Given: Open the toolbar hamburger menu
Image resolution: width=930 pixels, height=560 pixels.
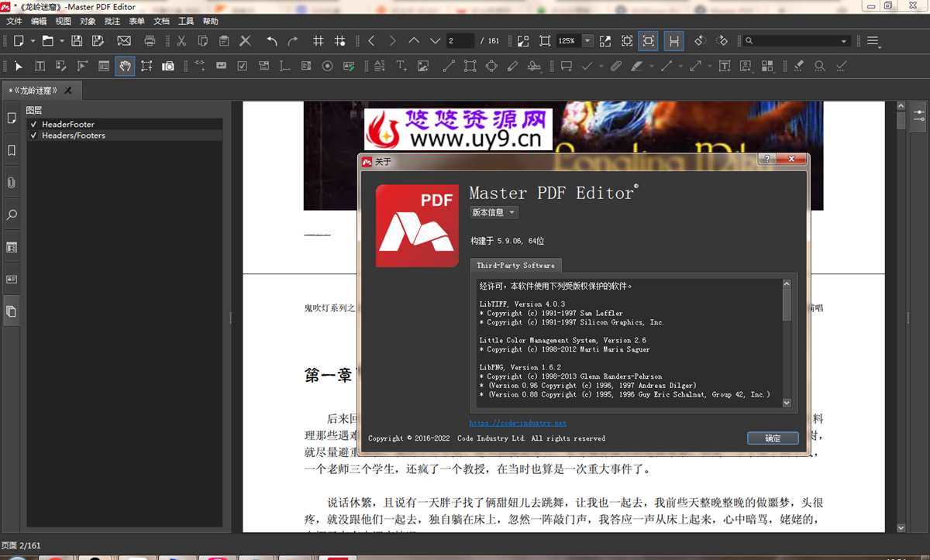Looking at the screenshot, I should tap(873, 41).
